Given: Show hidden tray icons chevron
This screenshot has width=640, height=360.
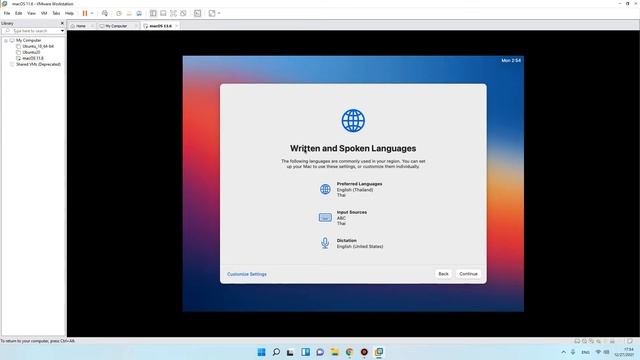Looking at the screenshot, I should [x=564, y=352].
